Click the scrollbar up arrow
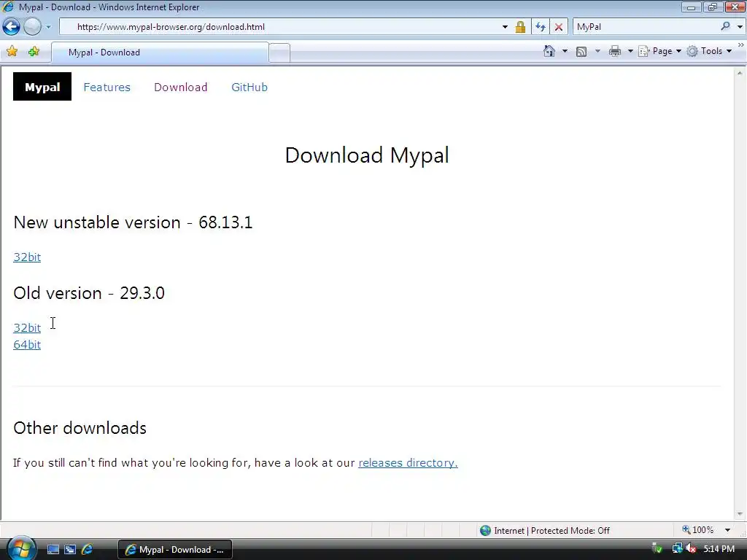The image size is (747, 560). tap(740, 73)
